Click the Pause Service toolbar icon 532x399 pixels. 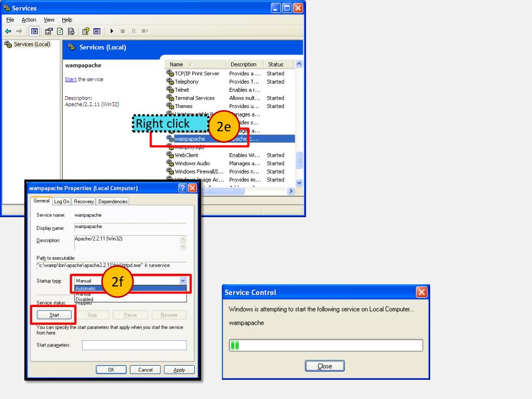point(134,31)
